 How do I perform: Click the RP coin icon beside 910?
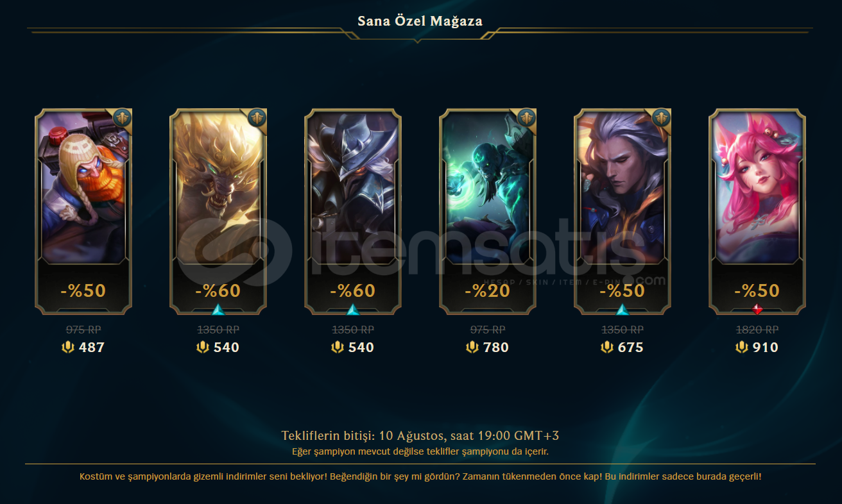(743, 348)
